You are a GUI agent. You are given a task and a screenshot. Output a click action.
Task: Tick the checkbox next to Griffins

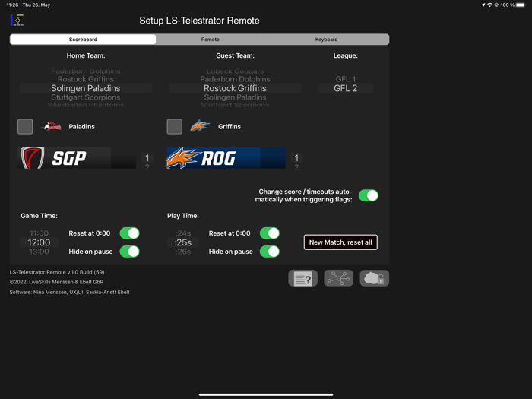(x=174, y=127)
